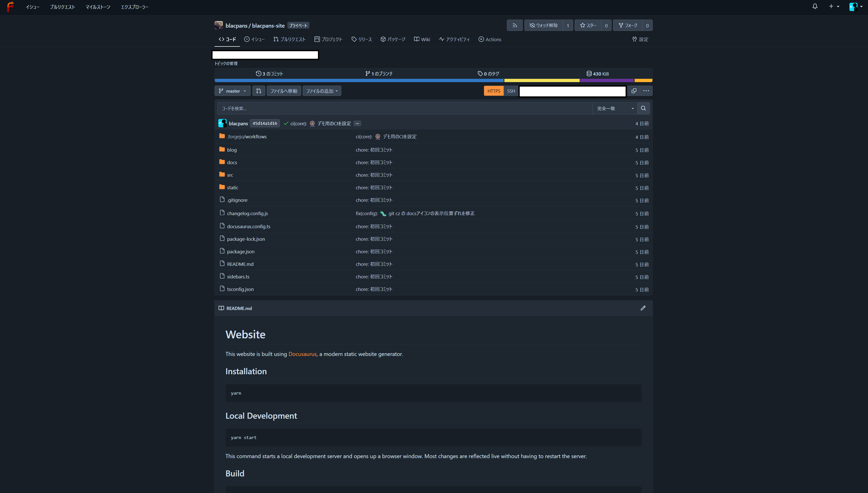Open the Docusaurus link in README

point(302,354)
